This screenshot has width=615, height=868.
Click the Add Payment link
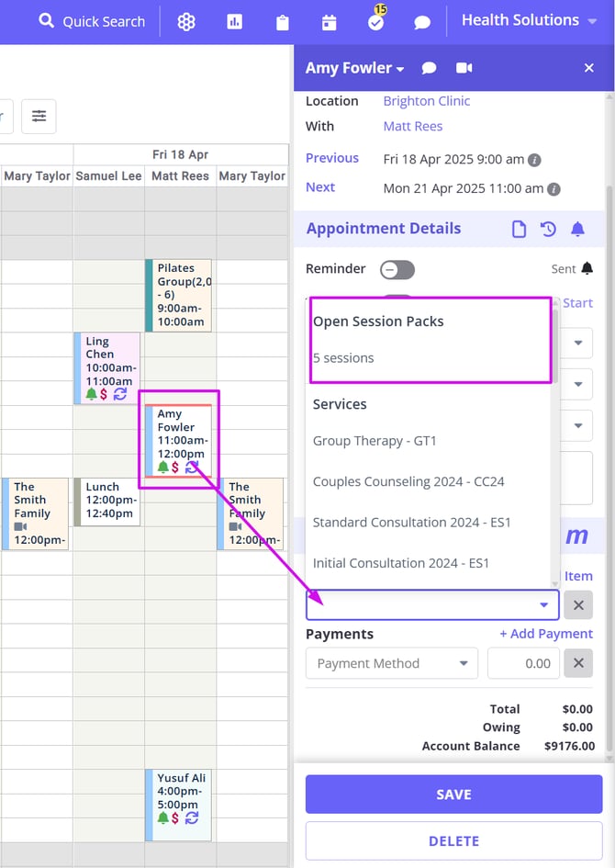click(545, 634)
